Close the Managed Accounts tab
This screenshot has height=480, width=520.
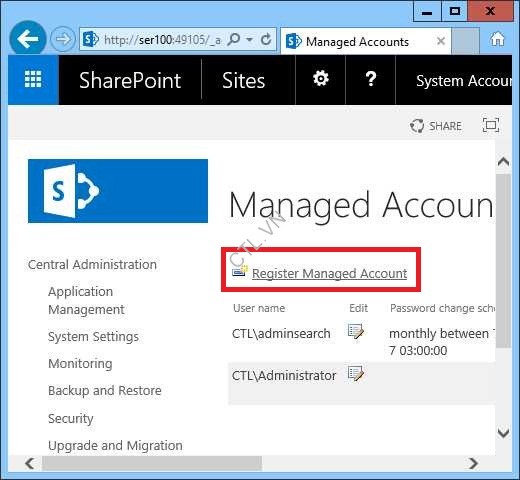pyautogui.click(x=441, y=41)
